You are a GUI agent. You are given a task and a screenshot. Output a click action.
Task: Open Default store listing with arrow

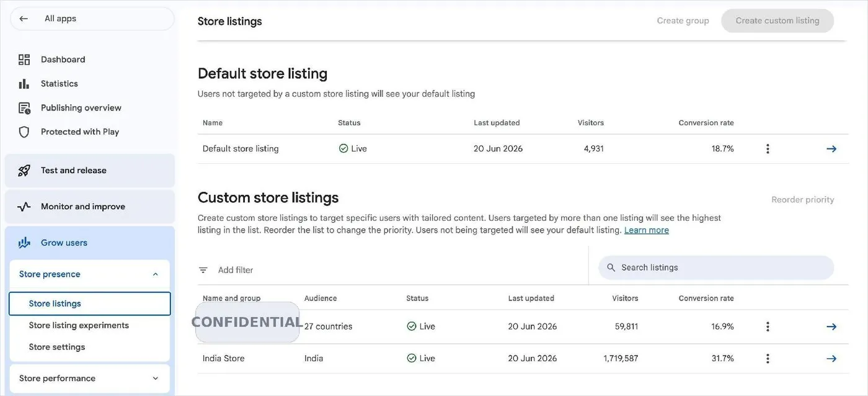coord(831,149)
